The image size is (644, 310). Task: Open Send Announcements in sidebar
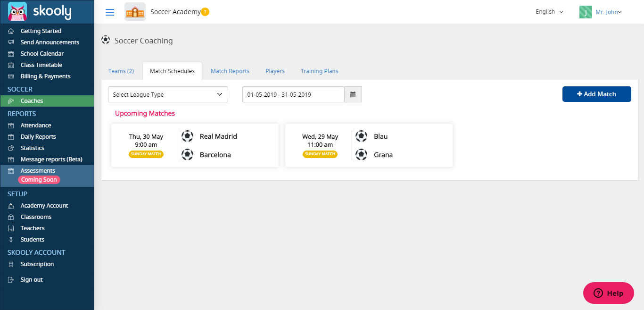pos(50,42)
